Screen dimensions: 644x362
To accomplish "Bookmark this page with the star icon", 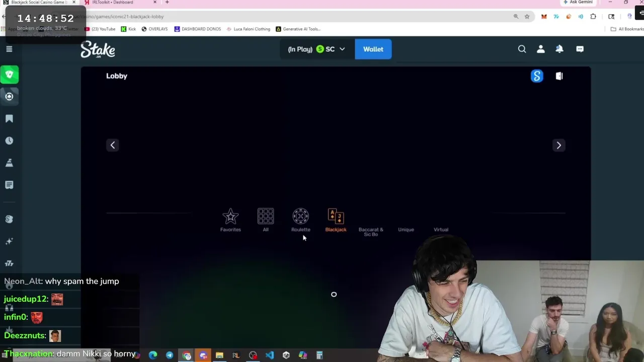I will [x=527, y=17].
